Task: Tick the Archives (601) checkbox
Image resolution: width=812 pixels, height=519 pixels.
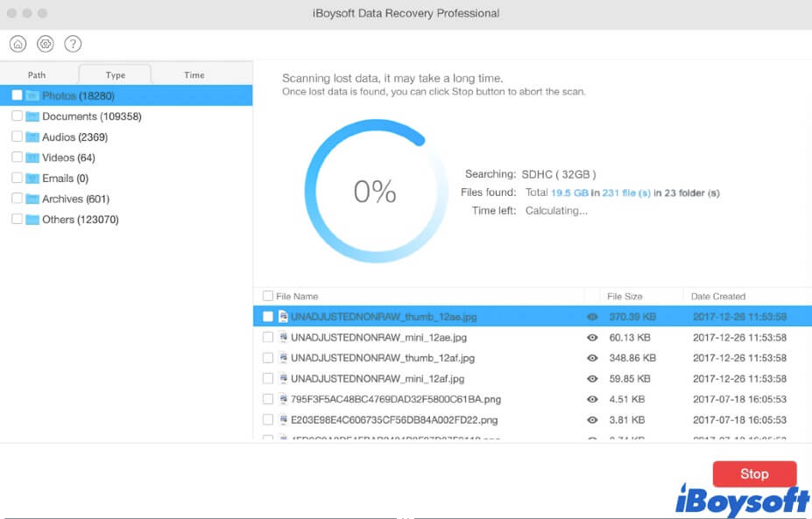Action: coord(18,199)
